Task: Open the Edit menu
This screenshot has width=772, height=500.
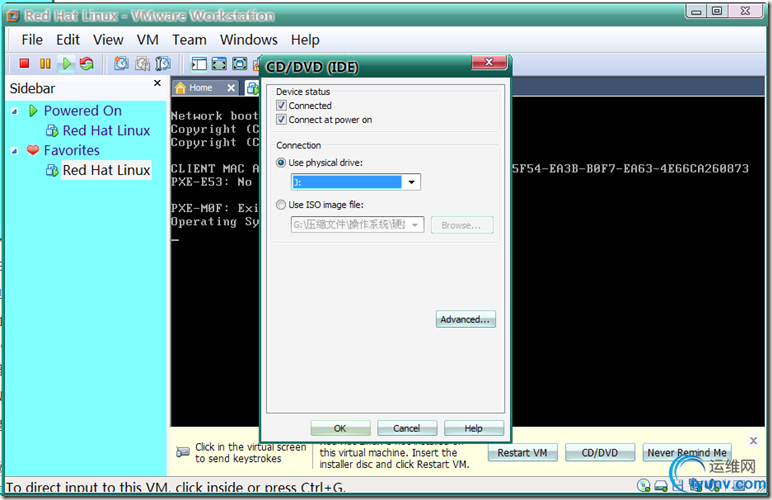Action: tap(67, 40)
